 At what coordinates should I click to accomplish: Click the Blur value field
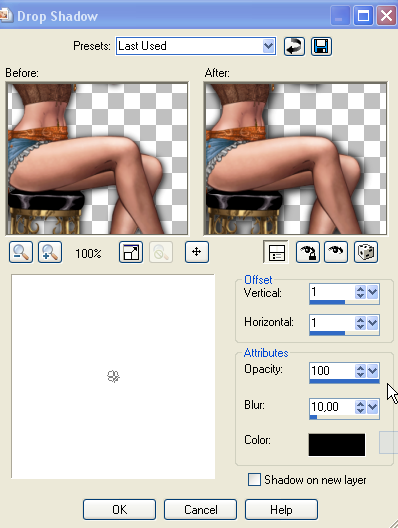332,407
